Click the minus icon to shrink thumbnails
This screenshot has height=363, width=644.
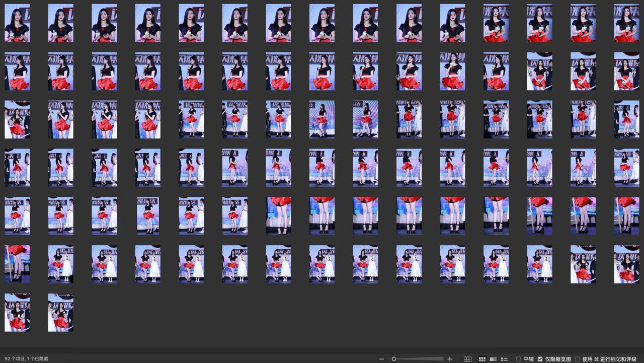click(381, 359)
